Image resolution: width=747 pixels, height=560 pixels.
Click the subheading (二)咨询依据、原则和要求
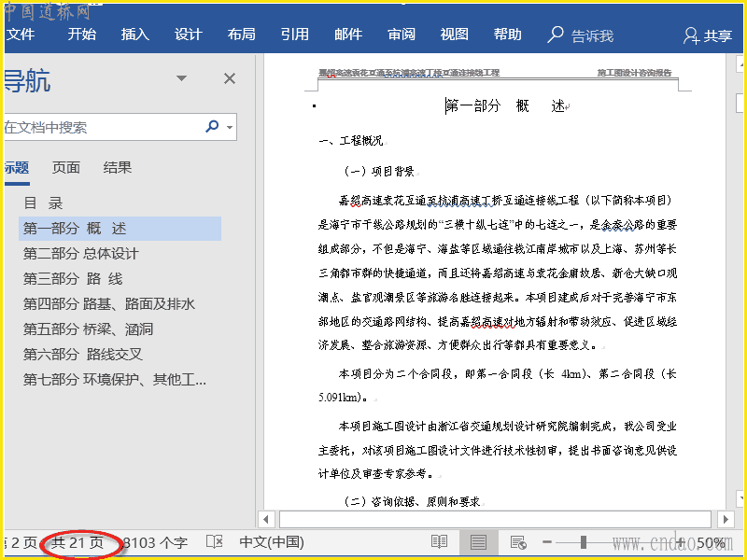[412, 501]
